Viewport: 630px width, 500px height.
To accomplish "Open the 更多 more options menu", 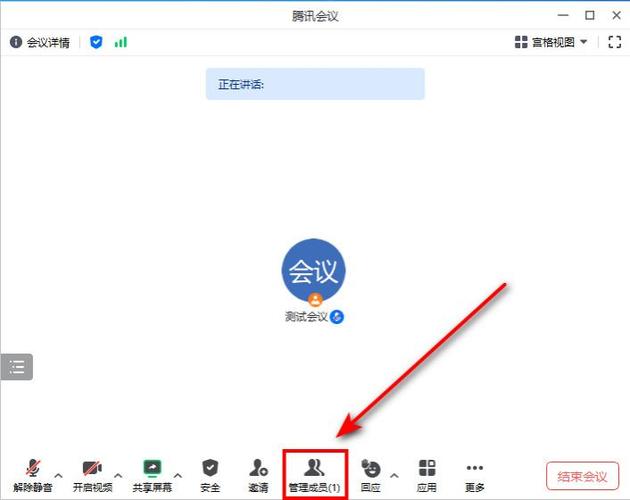I will coord(475,477).
